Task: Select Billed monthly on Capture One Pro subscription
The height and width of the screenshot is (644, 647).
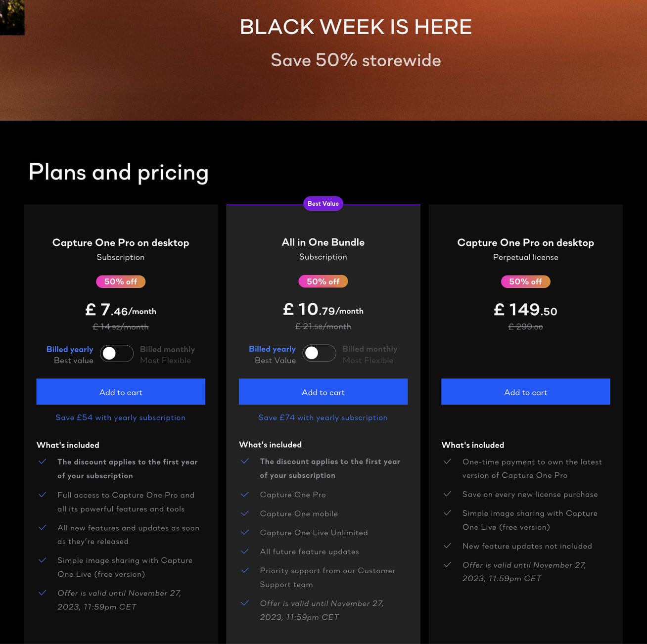Action: [167, 350]
